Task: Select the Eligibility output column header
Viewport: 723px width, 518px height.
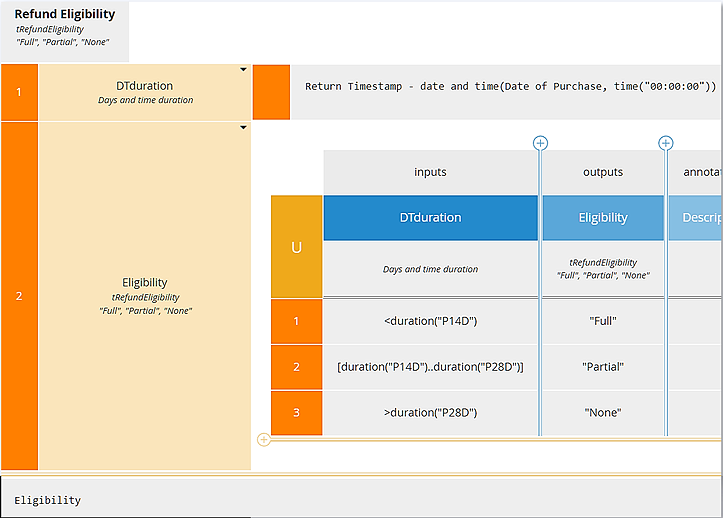Action: (x=603, y=217)
